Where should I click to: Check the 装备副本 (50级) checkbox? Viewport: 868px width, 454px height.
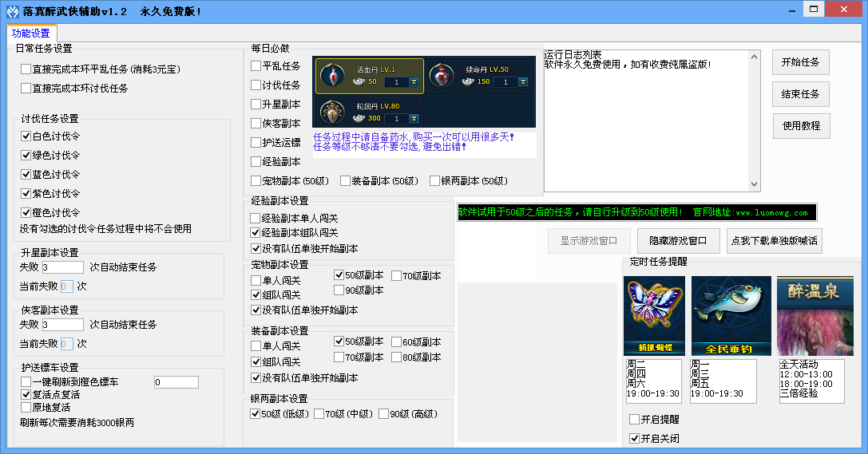(x=346, y=181)
